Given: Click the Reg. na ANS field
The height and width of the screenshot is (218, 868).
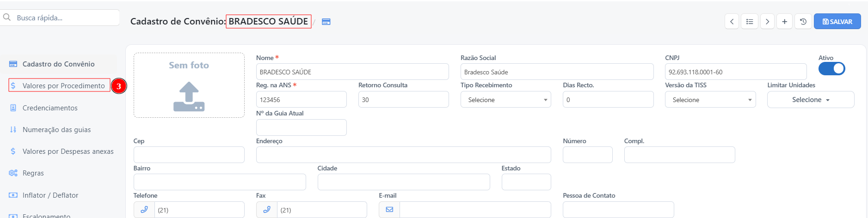Looking at the screenshot, I should click(302, 100).
